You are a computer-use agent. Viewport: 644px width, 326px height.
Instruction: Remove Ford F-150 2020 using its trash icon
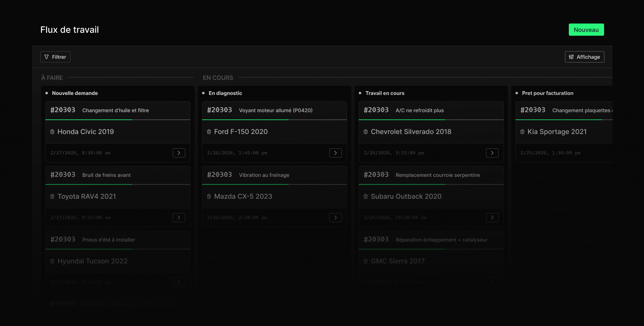[x=209, y=132]
